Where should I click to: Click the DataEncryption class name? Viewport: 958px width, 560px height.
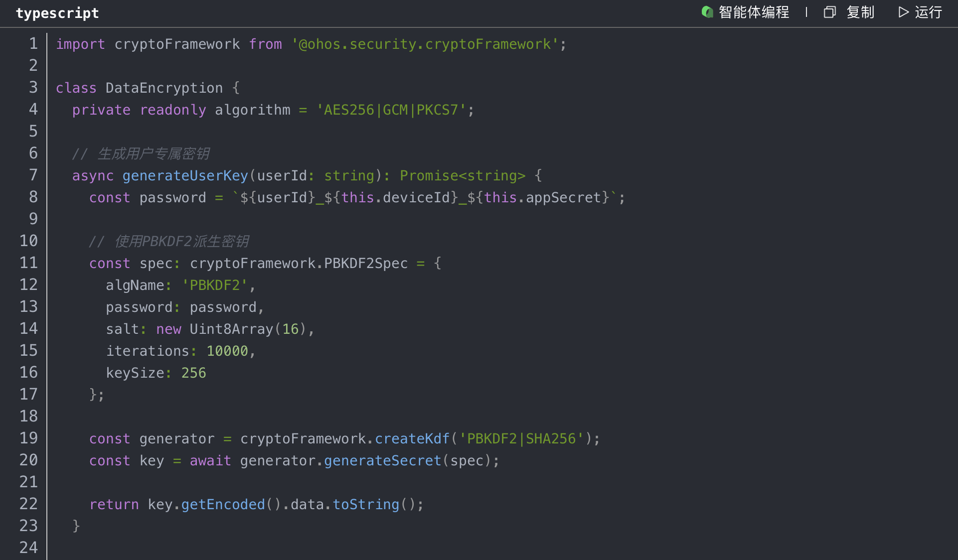(164, 88)
